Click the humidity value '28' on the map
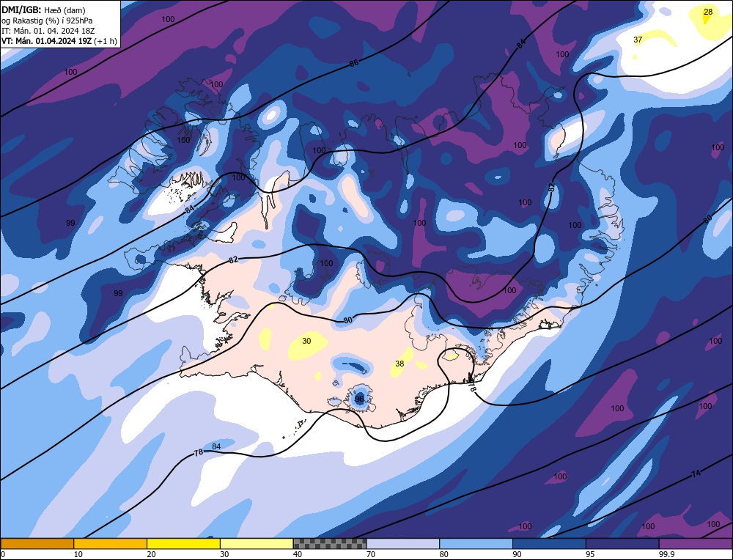 coord(708,12)
